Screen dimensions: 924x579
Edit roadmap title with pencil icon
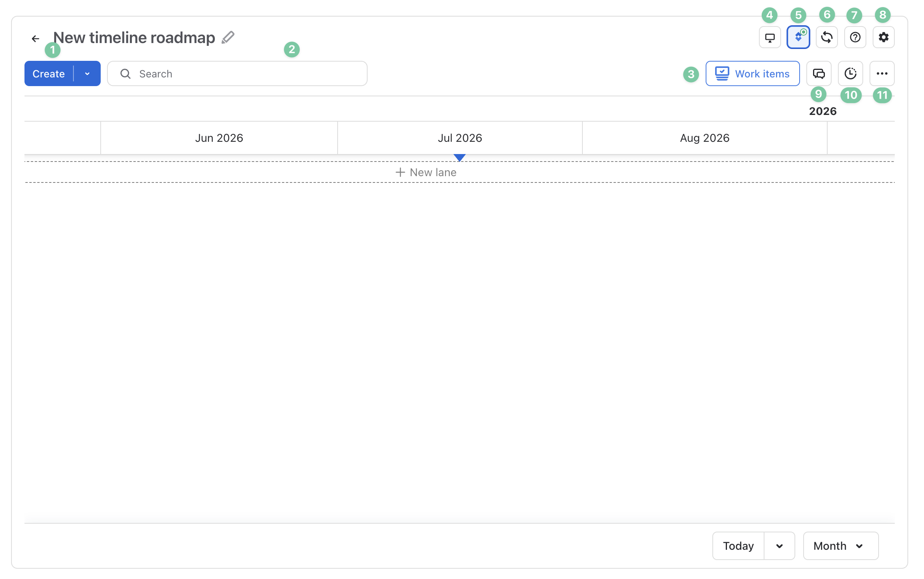228,38
